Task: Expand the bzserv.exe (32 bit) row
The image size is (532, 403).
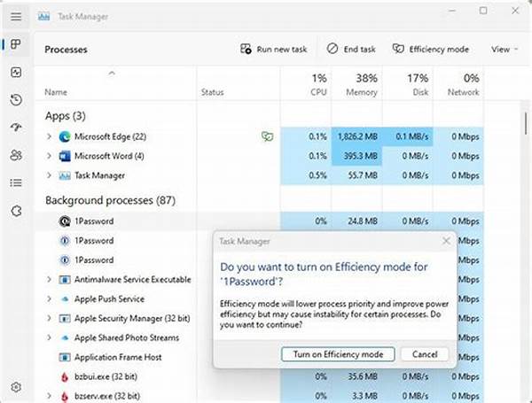Action: click(49, 396)
